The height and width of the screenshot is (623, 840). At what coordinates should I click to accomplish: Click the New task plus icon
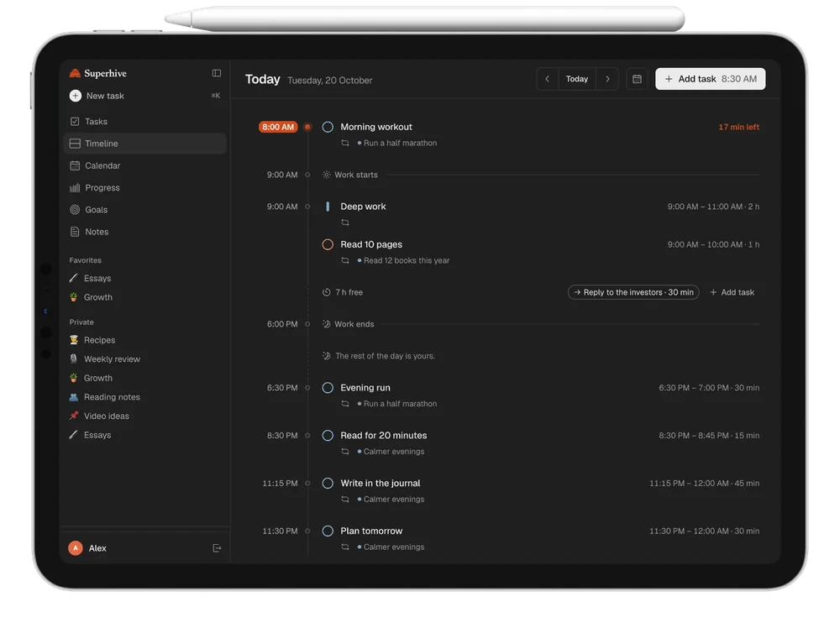point(76,96)
